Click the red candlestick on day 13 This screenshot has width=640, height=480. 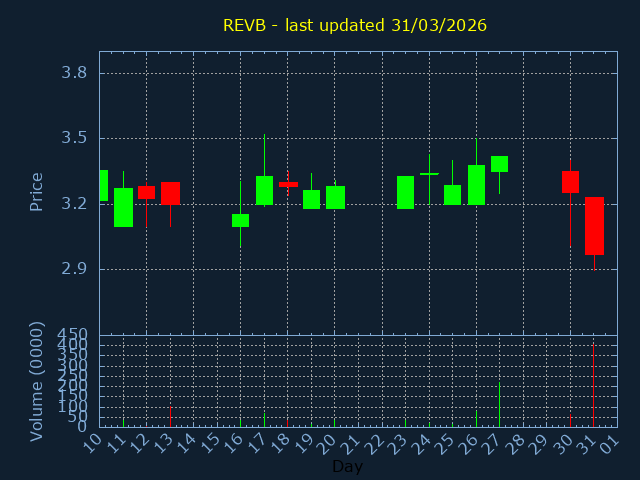170,193
